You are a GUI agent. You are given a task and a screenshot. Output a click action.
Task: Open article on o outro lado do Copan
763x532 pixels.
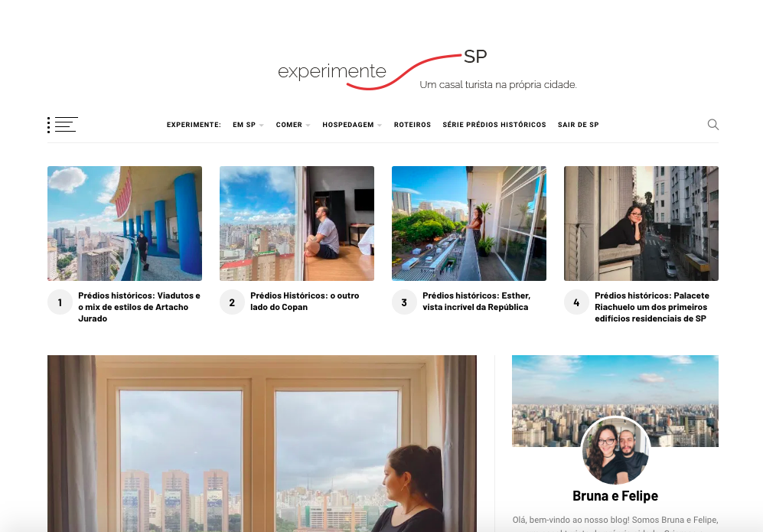click(305, 302)
